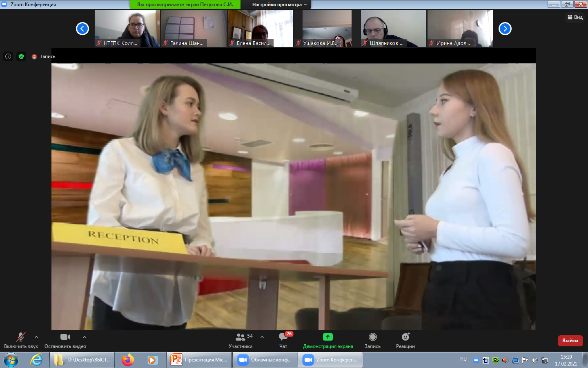Open the Реакции reactions menu
The height and width of the screenshot is (368, 588).
(x=405, y=340)
